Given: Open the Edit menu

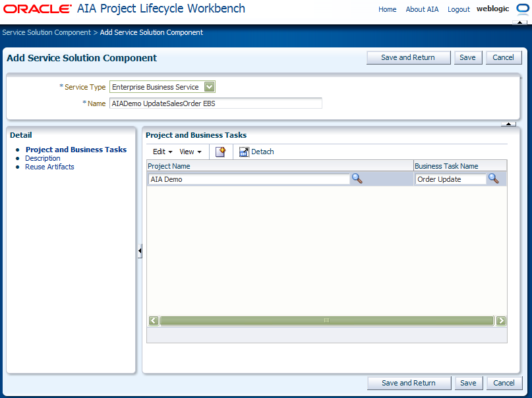Looking at the screenshot, I should pyautogui.click(x=163, y=152).
